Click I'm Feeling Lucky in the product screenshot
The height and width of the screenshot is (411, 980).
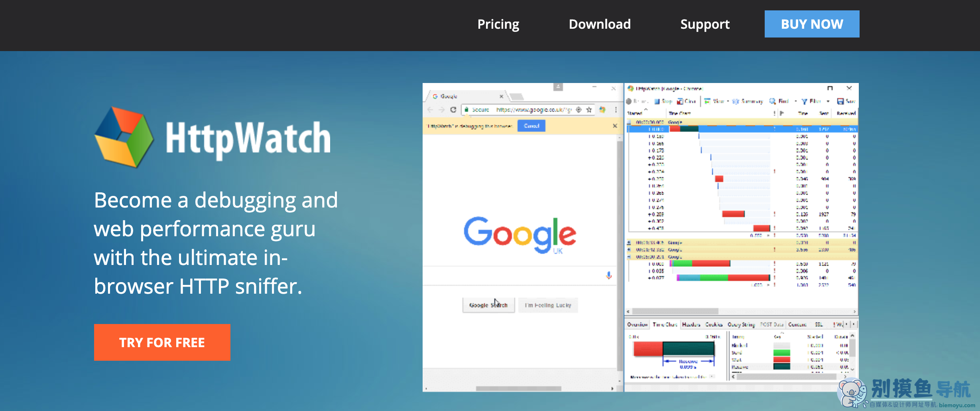[548, 305]
